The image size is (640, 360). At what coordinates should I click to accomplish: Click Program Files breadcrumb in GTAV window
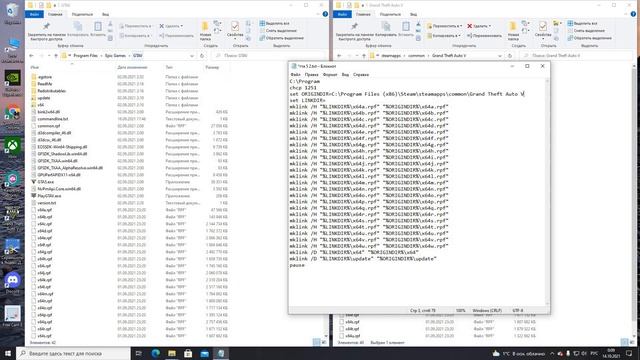(x=85, y=56)
